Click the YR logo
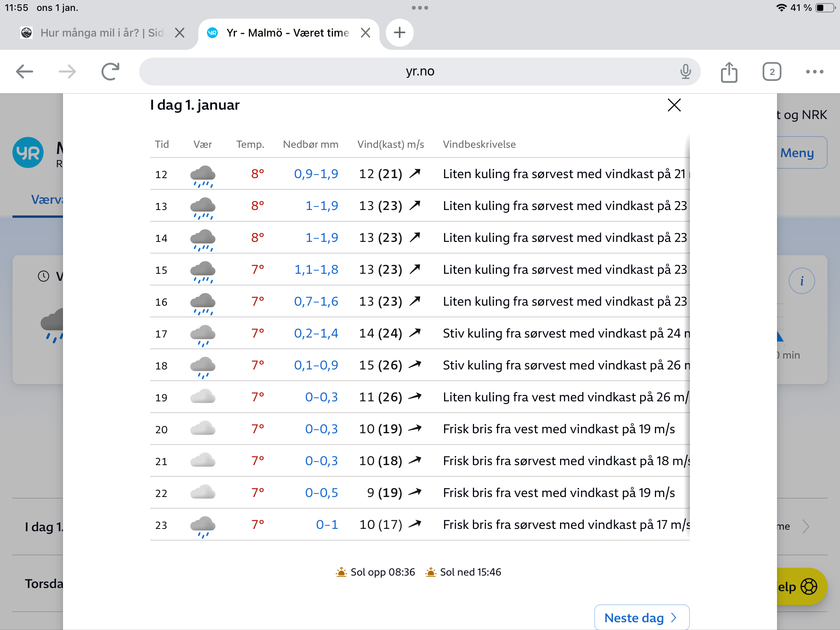Screen dimensions: 840x630 coord(28,152)
